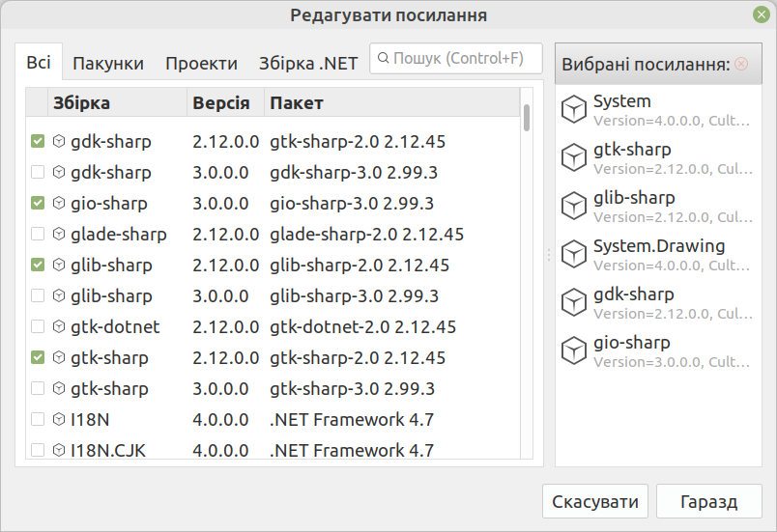Click the Скасувати button

pos(595,501)
